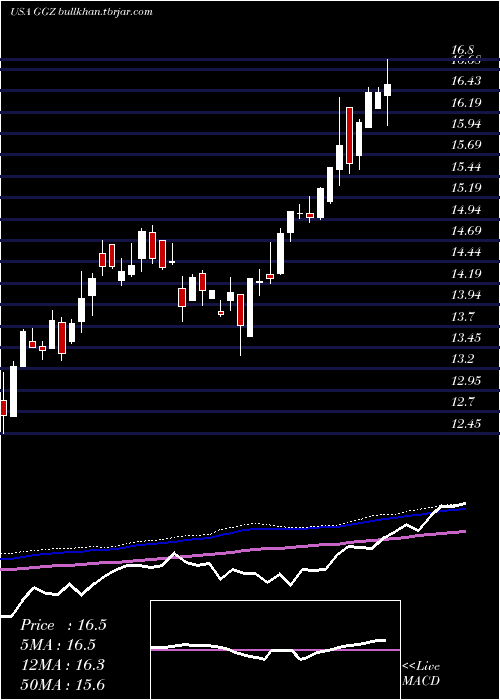
Task: Click the 15.19 price axis label
Action: click(x=466, y=188)
